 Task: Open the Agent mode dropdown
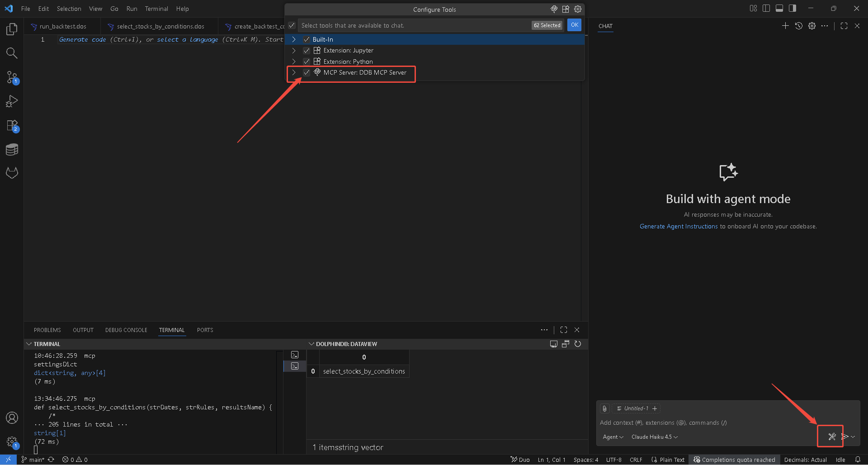613,437
